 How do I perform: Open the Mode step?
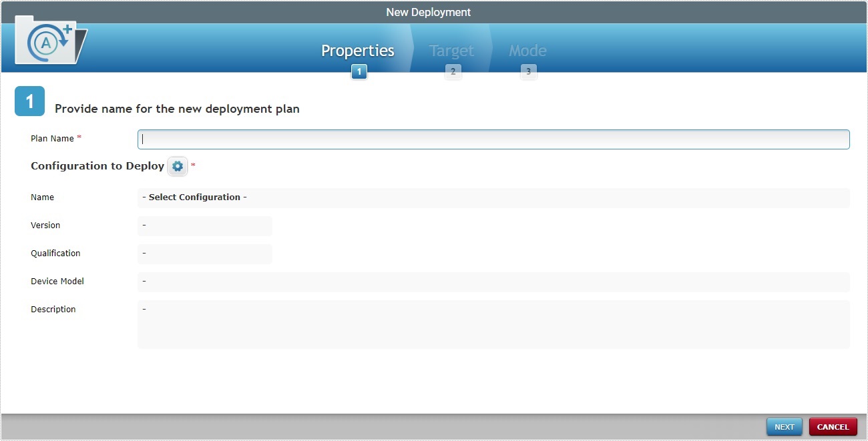pos(528,51)
